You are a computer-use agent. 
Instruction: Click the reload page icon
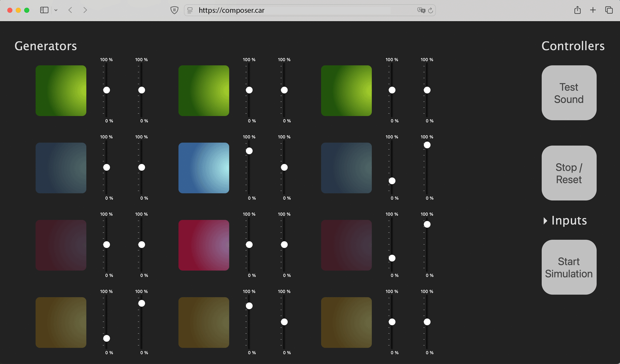(430, 11)
